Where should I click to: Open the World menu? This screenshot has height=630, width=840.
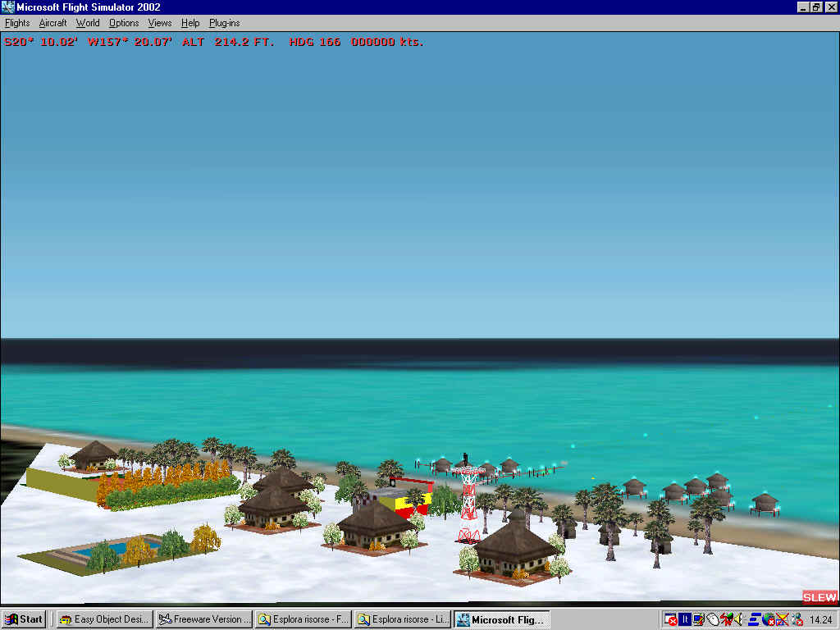click(88, 23)
